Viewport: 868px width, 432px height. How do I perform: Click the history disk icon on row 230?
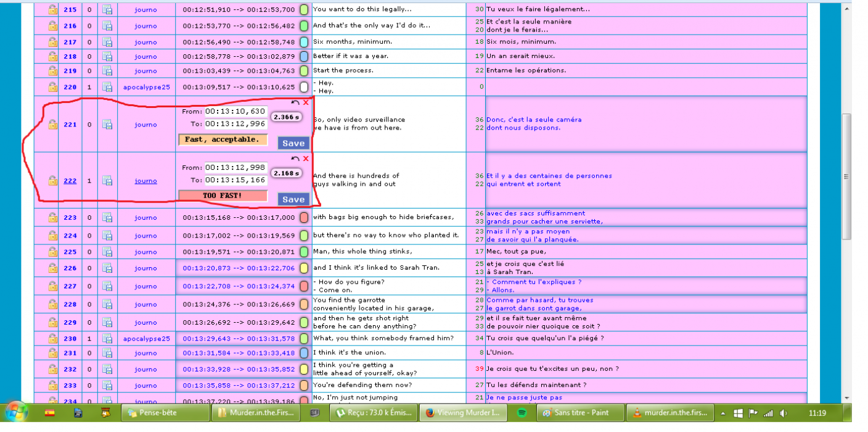point(107,338)
